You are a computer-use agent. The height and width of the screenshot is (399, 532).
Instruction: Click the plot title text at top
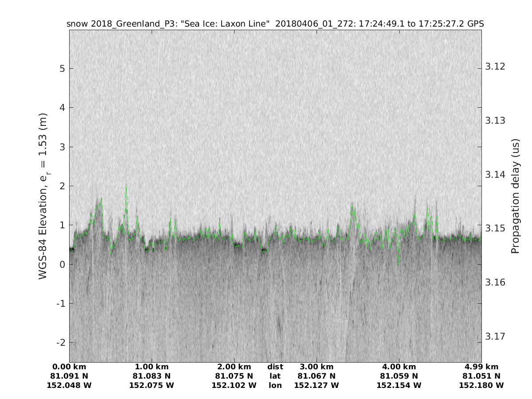(x=275, y=23)
